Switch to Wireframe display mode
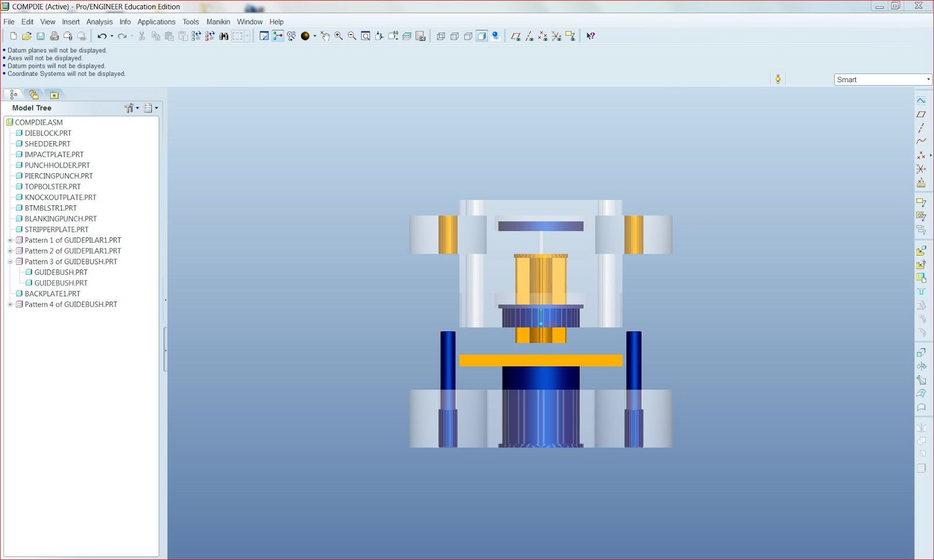Image resolution: width=934 pixels, height=560 pixels. (441, 36)
